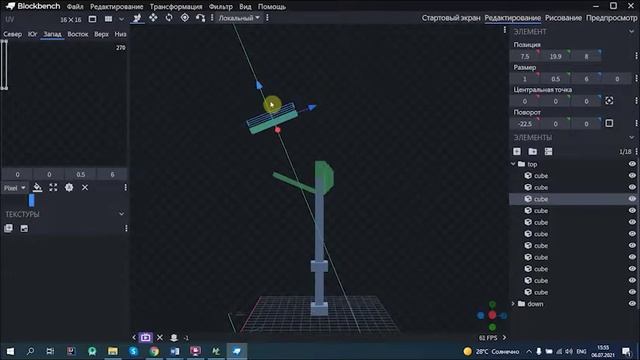The image size is (640, 360).
Task: Click the UV window-frame icon beside 16×16
Action: point(93,19)
